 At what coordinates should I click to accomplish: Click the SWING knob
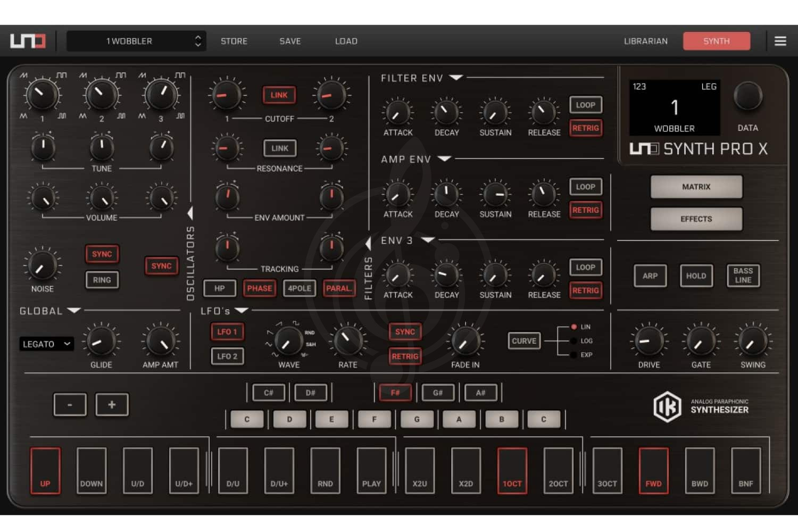[x=753, y=341]
